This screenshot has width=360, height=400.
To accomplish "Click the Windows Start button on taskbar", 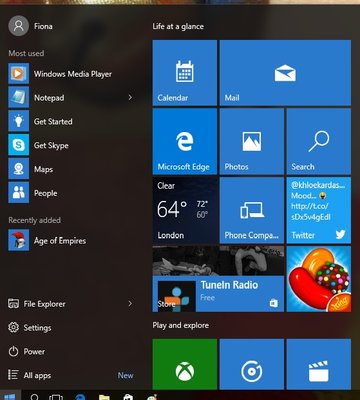I will [10, 396].
